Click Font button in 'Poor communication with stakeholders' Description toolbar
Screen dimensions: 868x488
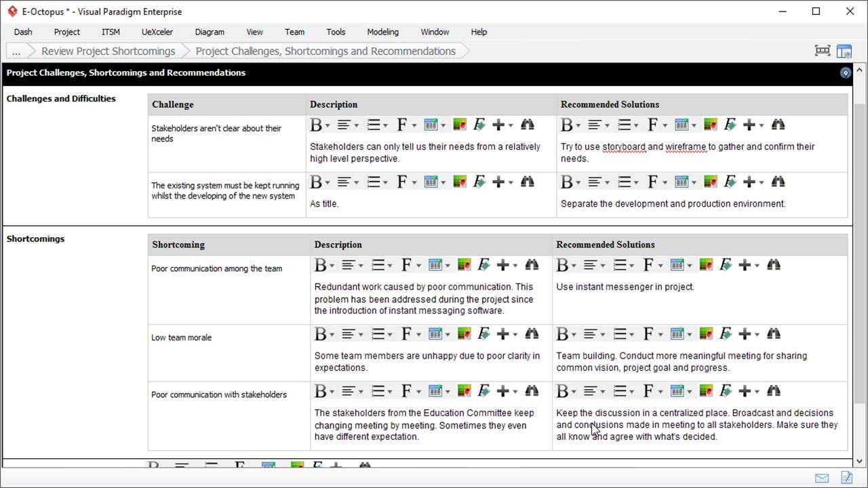(406, 391)
